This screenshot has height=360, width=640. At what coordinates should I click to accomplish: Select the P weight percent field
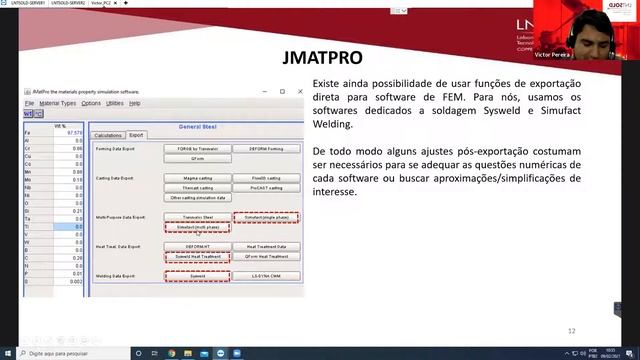[x=68, y=274]
